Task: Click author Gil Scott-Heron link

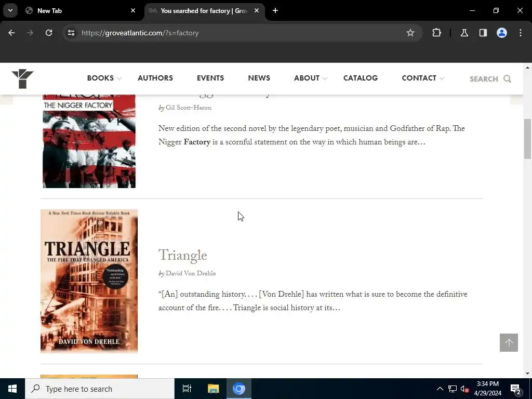Action: click(x=188, y=108)
